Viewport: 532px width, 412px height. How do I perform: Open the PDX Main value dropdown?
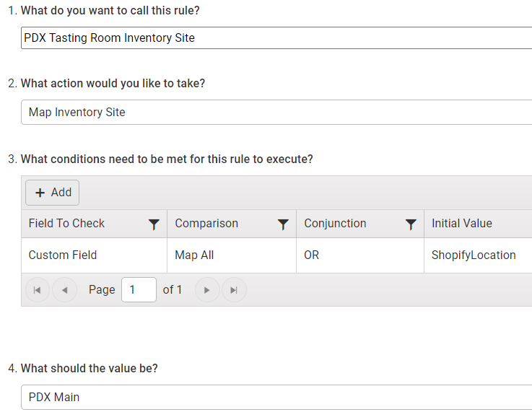[x=276, y=397]
